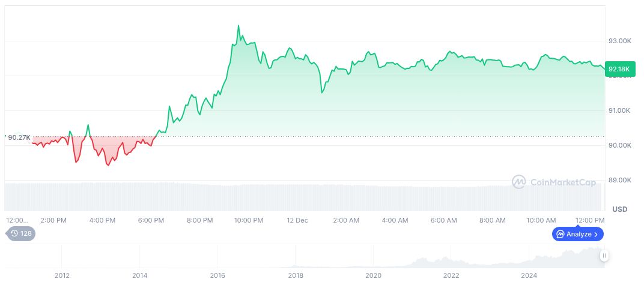Image resolution: width=644 pixels, height=282 pixels.
Task: Select 2012 on the overview timeline
Action: pyautogui.click(x=62, y=275)
